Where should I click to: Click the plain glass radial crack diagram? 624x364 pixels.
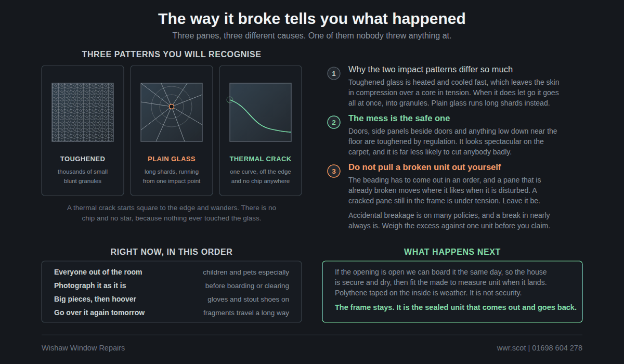(172, 112)
